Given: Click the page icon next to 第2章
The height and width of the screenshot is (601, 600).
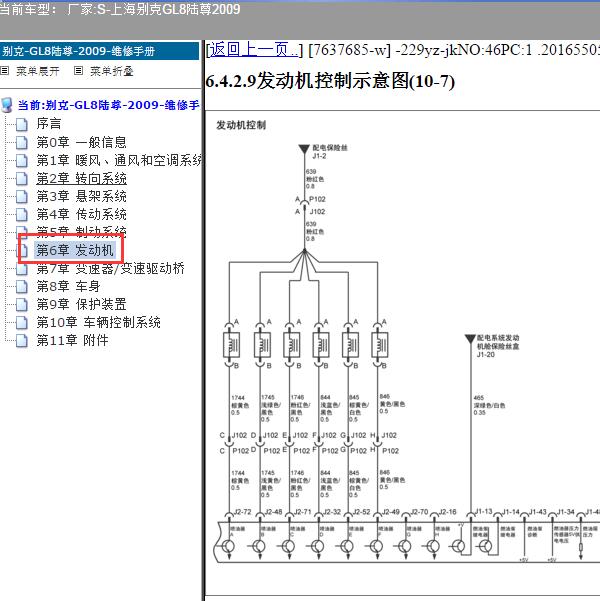Looking at the screenshot, I should coord(22,179).
